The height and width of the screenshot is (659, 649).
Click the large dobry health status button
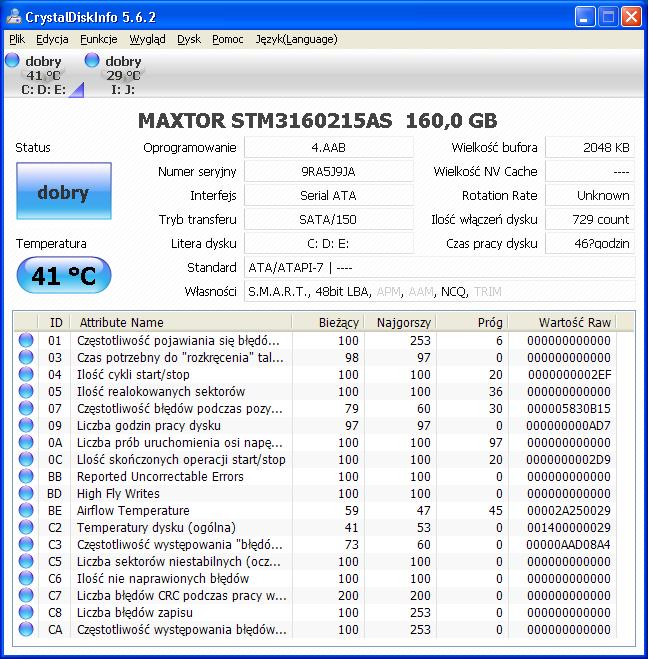64,191
